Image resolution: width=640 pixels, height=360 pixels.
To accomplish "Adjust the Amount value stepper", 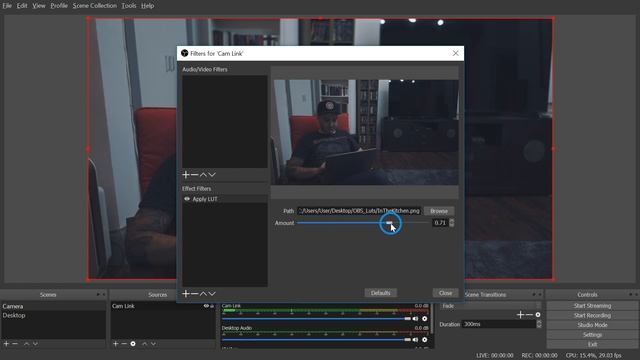I will 451,223.
